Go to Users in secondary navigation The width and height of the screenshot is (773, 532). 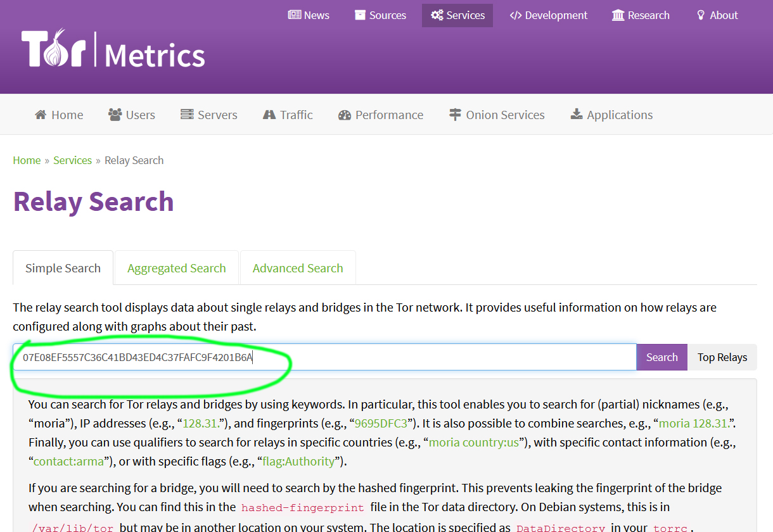132,115
